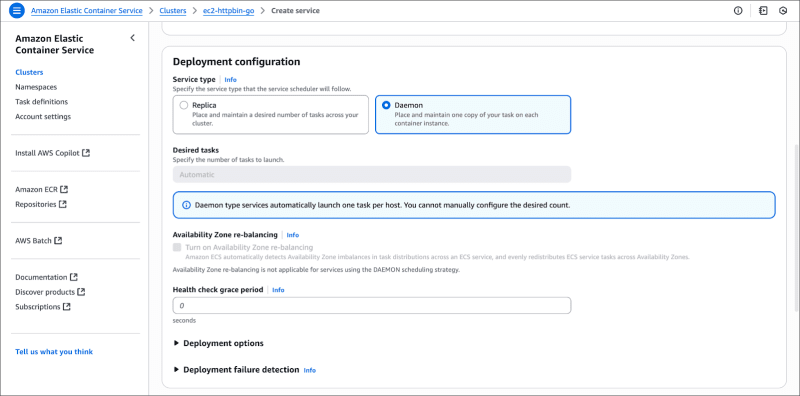Open Account settings in the sidebar
Screen dimensions: 800x396
43,116
